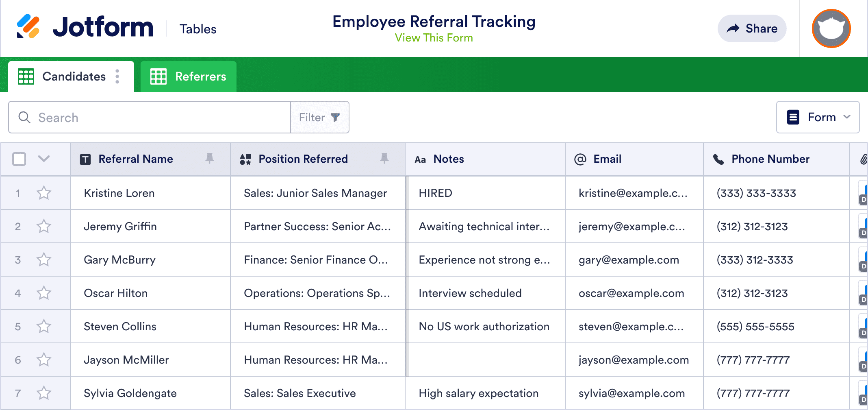868x410 pixels.
Task: Open Email column header menu
Action: 634,159
